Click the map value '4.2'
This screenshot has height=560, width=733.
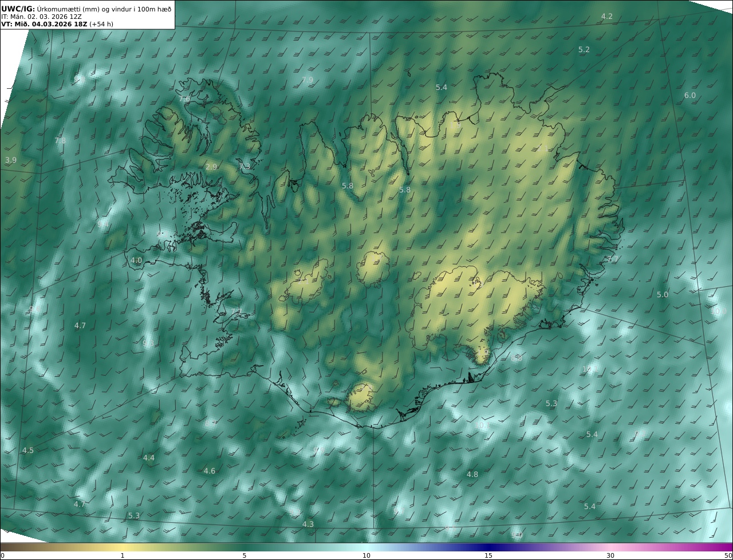coord(607,16)
